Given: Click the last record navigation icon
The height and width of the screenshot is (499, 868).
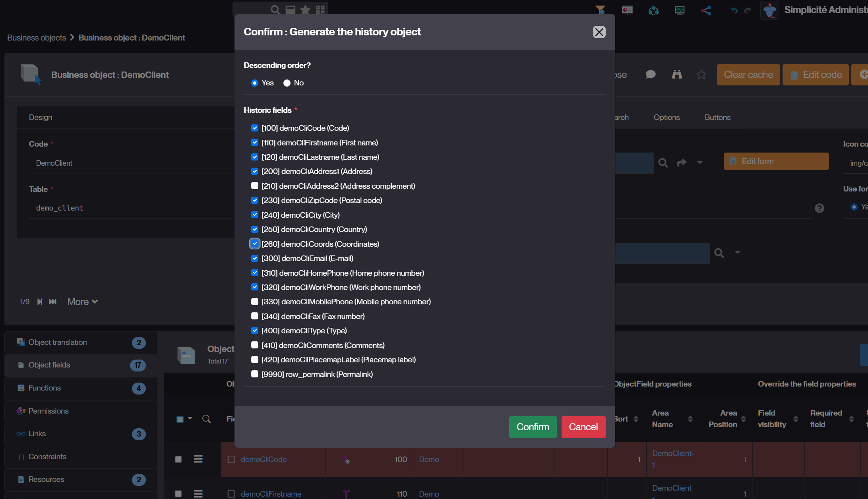Looking at the screenshot, I should [x=52, y=302].
